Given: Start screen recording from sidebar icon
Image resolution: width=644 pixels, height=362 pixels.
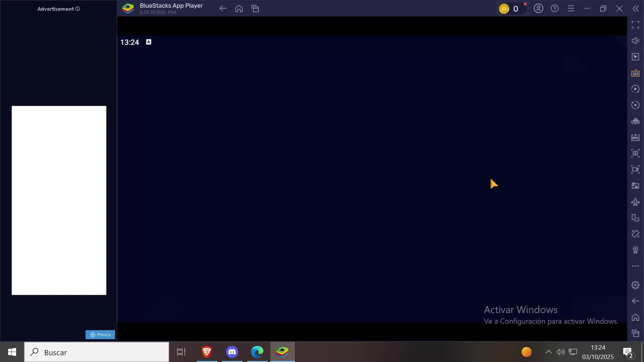Looking at the screenshot, I should (x=635, y=169).
